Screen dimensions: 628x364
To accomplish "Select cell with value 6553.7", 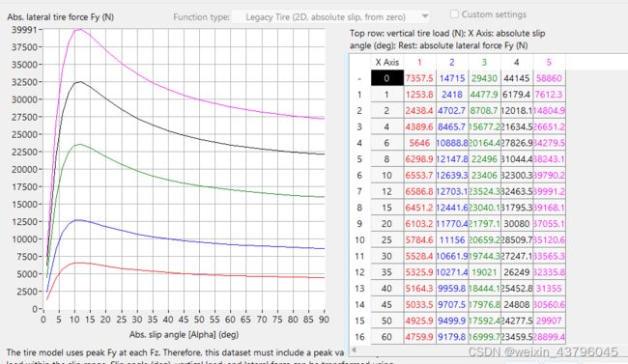I will click(x=419, y=176).
